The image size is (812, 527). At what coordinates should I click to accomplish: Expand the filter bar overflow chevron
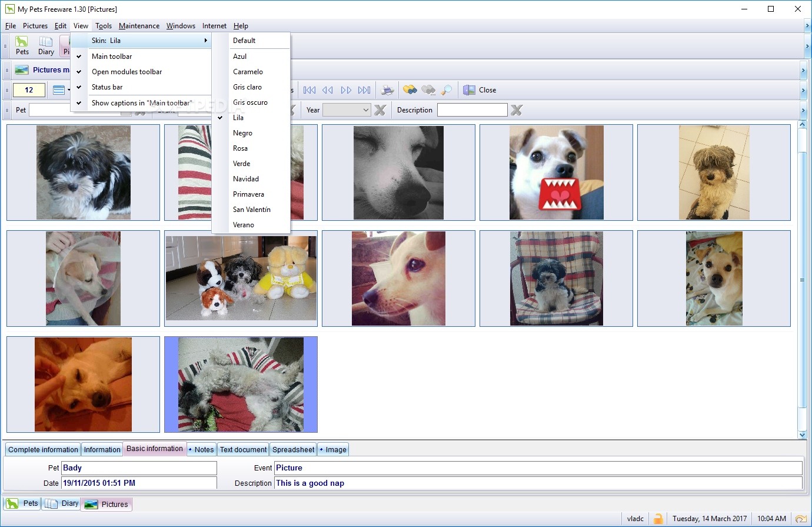tap(803, 110)
